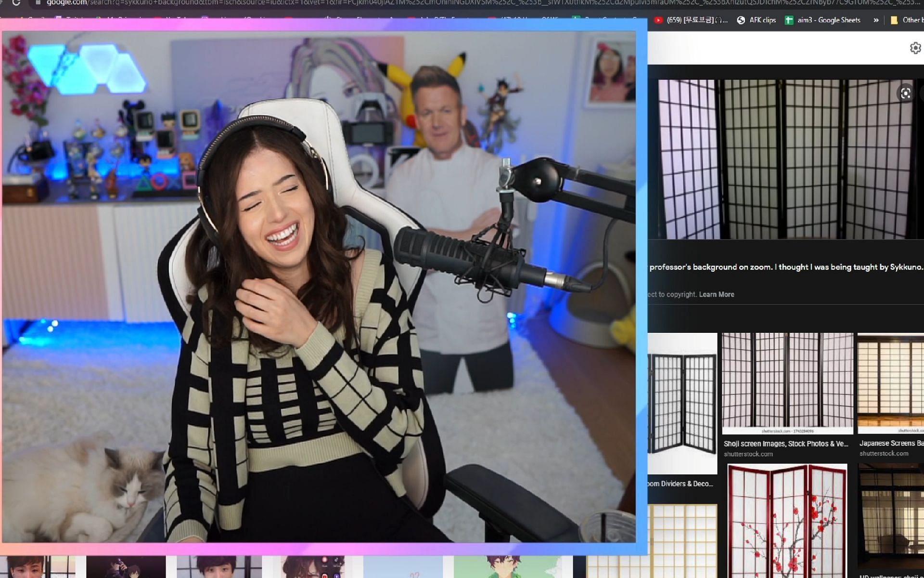Open the red cherry blossom screen thumbnail
The image size is (924, 578).
pos(787,521)
